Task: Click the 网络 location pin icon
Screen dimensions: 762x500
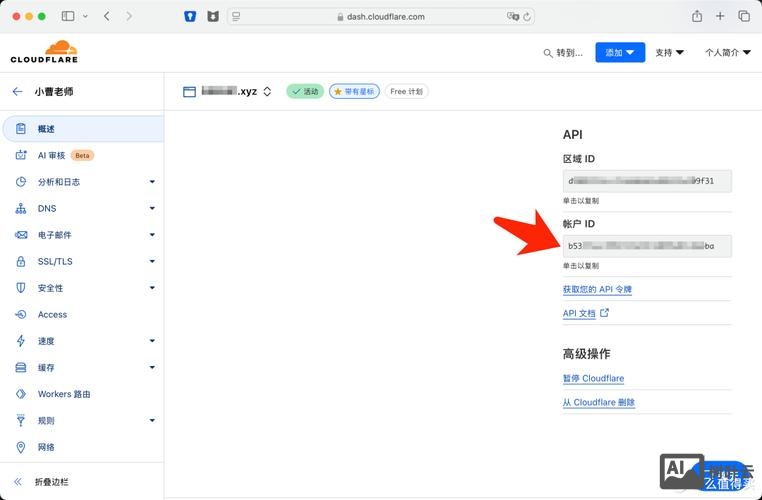Action: pyautogui.click(x=20, y=447)
